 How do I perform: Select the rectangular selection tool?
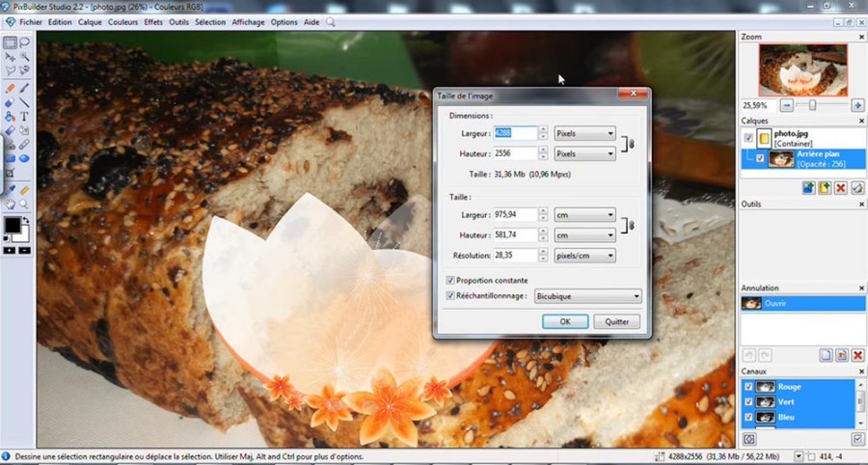(x=10, y=43)
